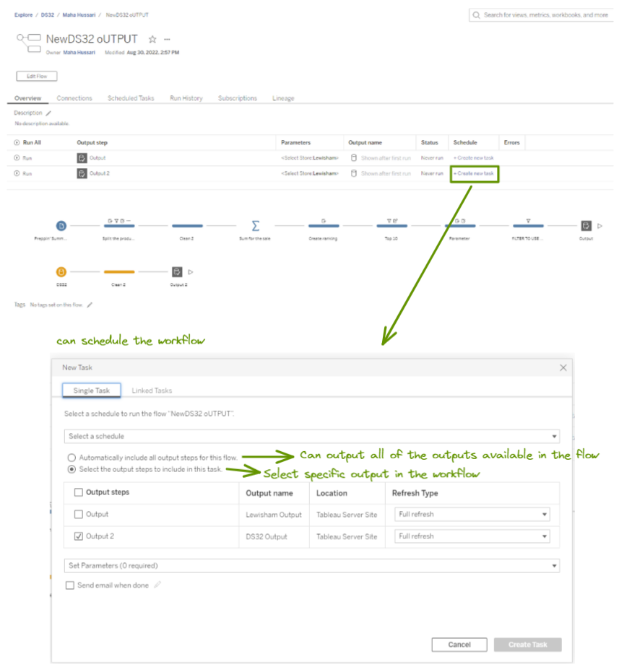619x672 pixels.
Task: Click the Run All play icon
Action: coord(17,142)
